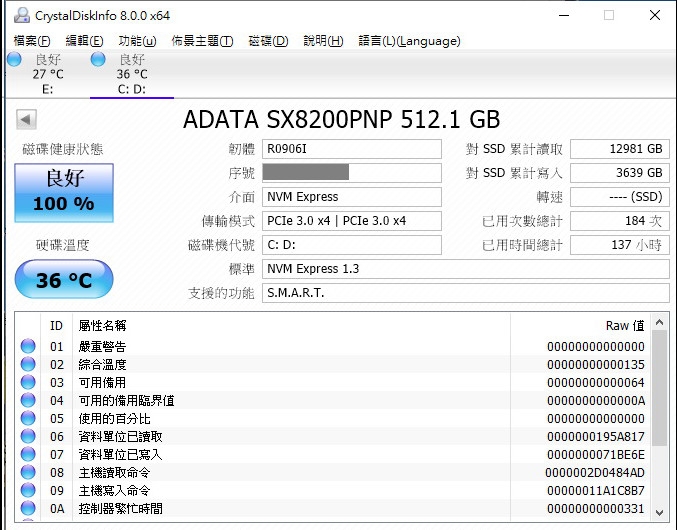Click status orb for attribute 02 綜合溫度
The image size is (677, 530).
point(28,364)
